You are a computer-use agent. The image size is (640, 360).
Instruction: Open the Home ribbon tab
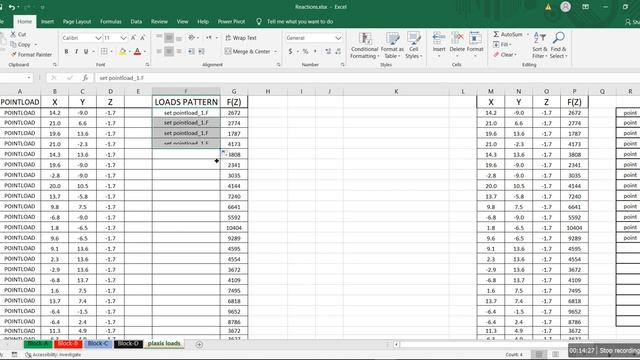pyautogui.click(x=24, y=22)
